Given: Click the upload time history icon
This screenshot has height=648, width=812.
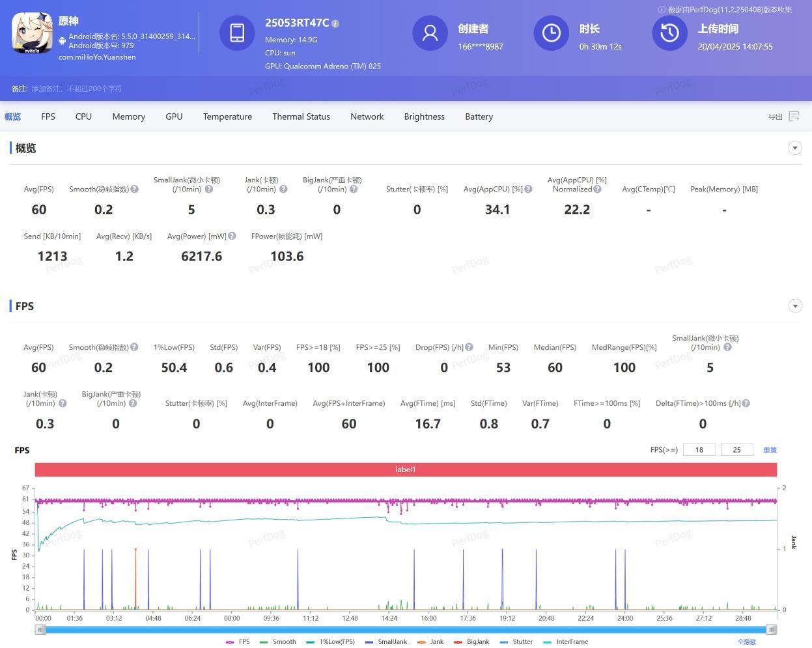Looking at the screenshot, I should (x=669, y=33).
